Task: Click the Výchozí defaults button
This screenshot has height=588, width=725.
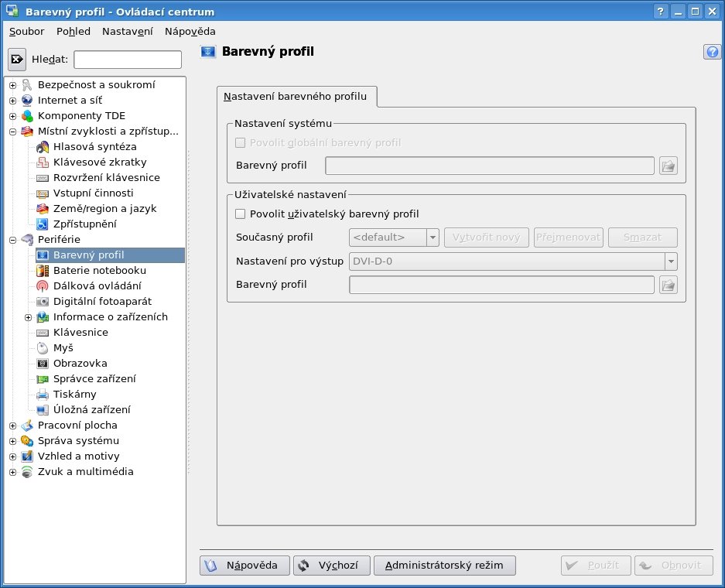Action: (331, 566)
